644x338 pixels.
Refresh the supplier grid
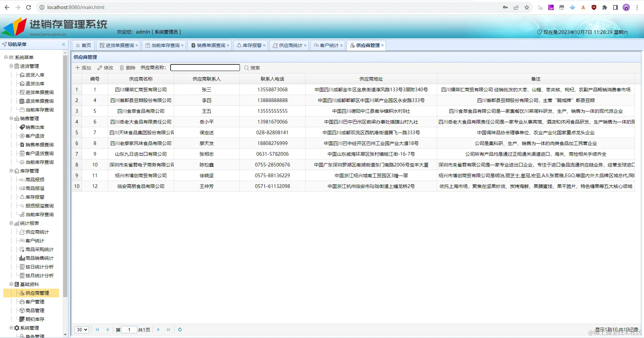[180, 330]
